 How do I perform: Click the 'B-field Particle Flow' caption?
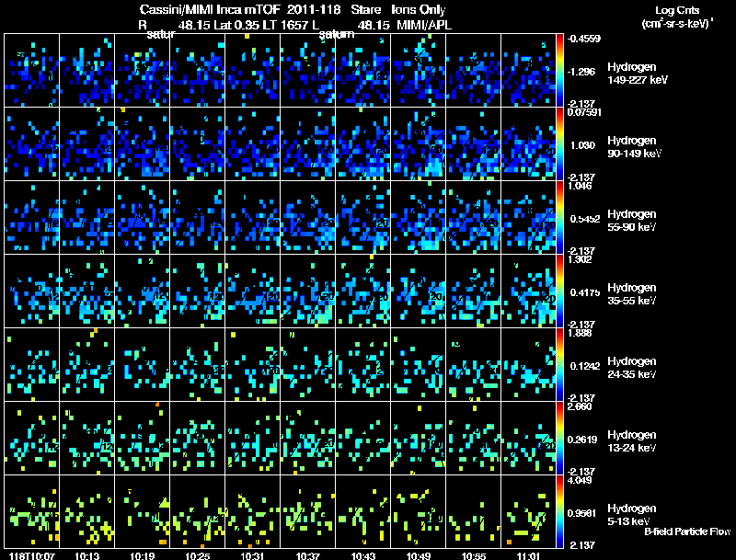(687, 531)
